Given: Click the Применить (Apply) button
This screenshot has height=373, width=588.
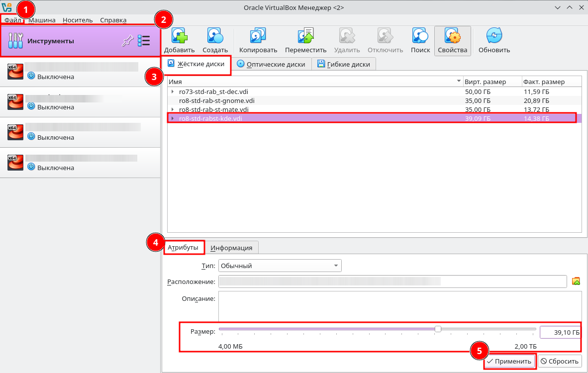Looking at the screenshot, I should pos(509,362).
